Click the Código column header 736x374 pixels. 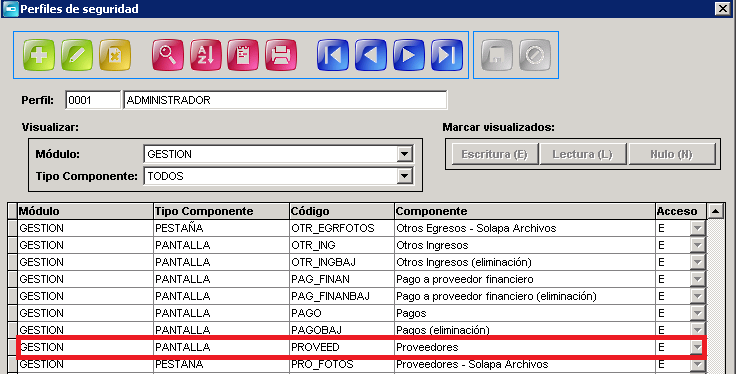tap(342, 211)
